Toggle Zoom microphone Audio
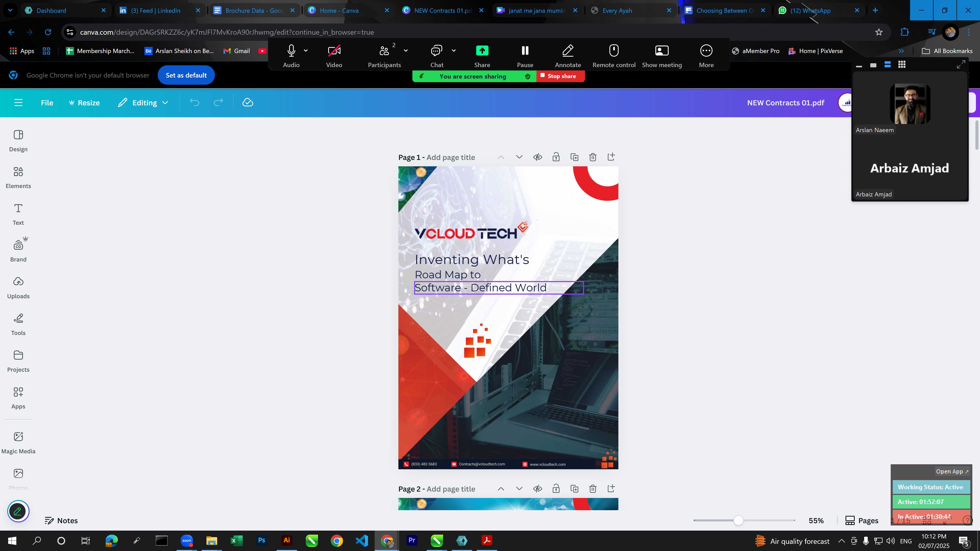This screenshot has height=551, width=980. [291, 56]
